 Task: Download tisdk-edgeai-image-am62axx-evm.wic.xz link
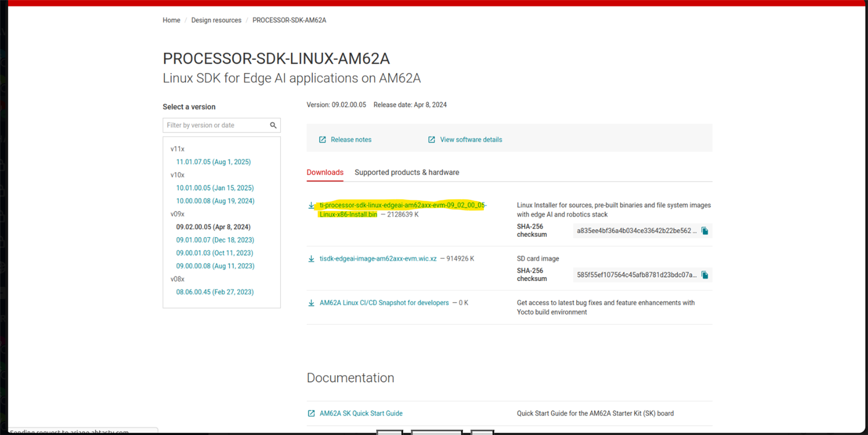pos(378,259)
